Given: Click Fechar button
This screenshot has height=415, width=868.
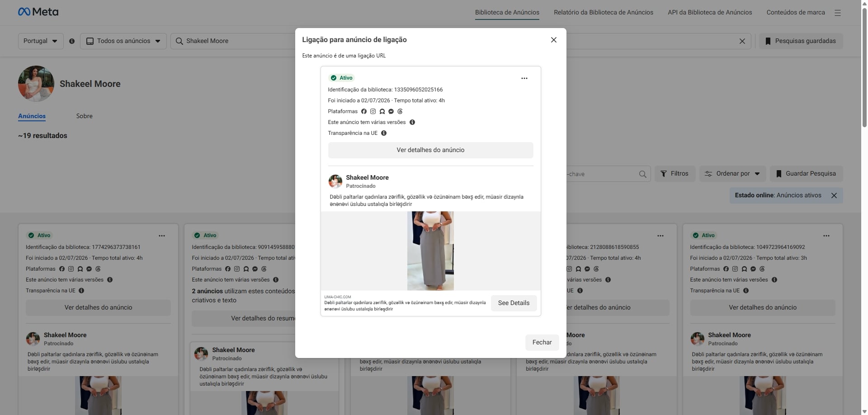Looking at the screenshot, I should [542, 343].
